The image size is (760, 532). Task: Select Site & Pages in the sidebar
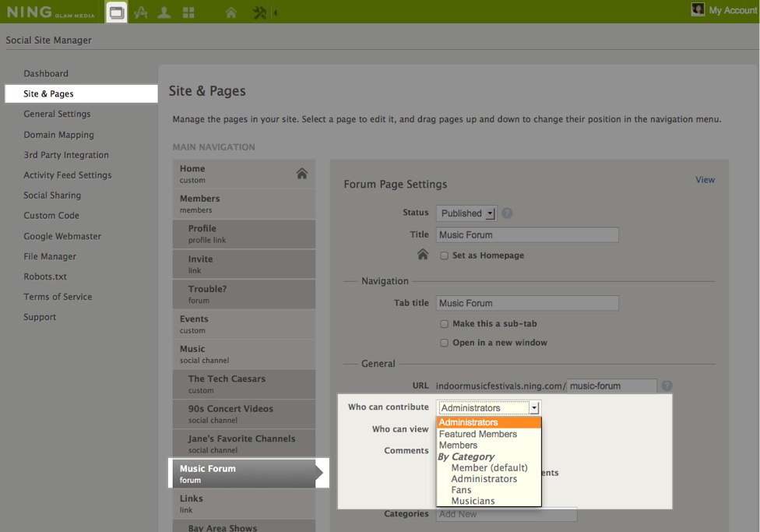[82, 93]
